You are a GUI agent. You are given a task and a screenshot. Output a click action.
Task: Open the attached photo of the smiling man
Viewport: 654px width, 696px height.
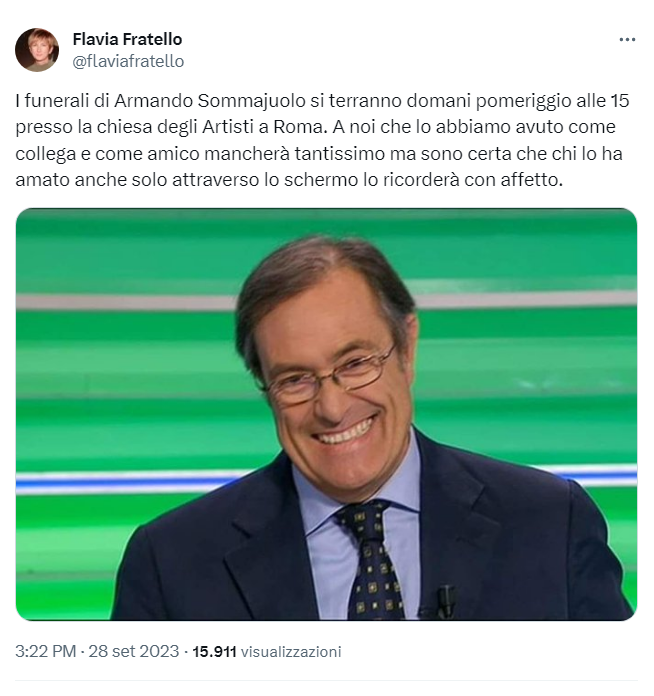pyautogui.click(x=326, y=414)
